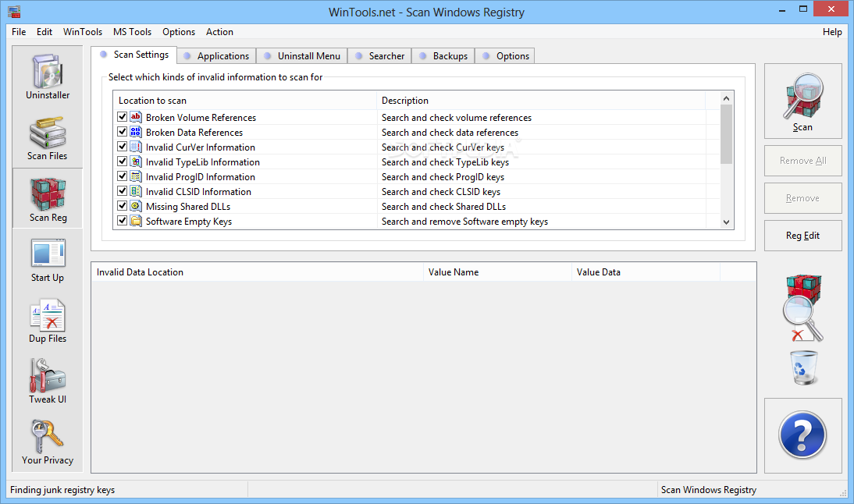Open the WinTools menu
854x504 pixels.
pos(82,31)
